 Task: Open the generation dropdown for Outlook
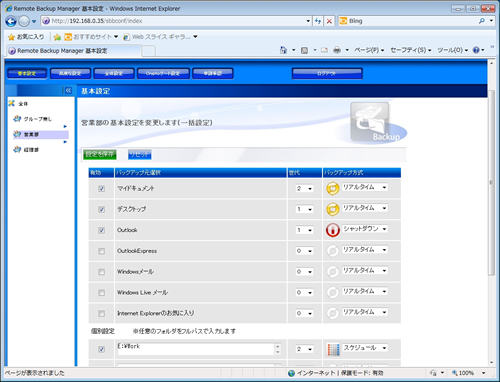pos(304,230)
